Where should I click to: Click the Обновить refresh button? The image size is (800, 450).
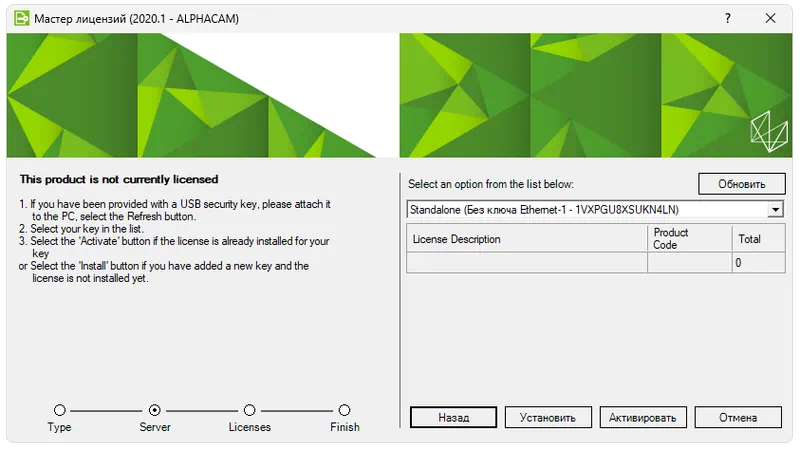(x=741, y=184)
